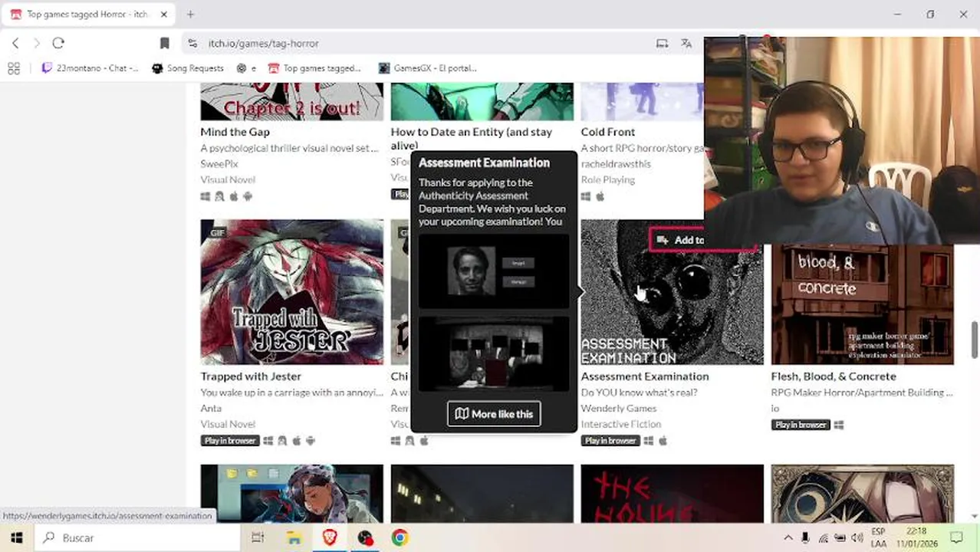Click the Apple icon under Cold Front
The image size is (980, 552).
click(x=600, y=196)
